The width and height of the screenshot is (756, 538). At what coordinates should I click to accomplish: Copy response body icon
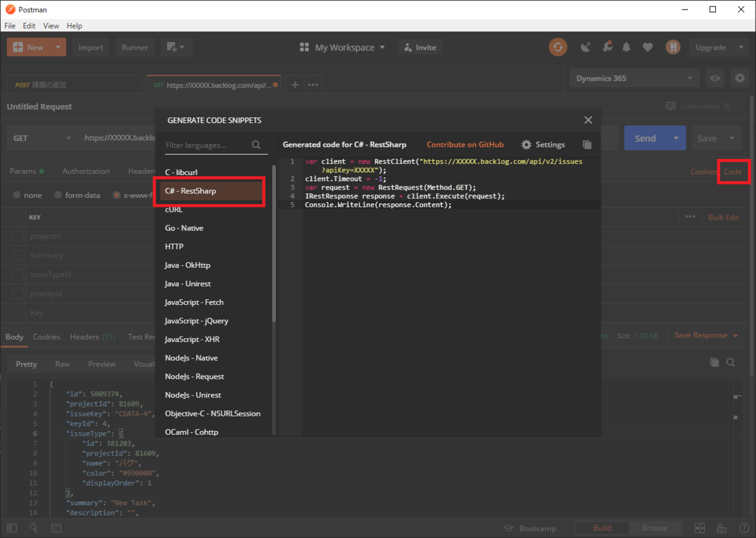tap(714, 362)
